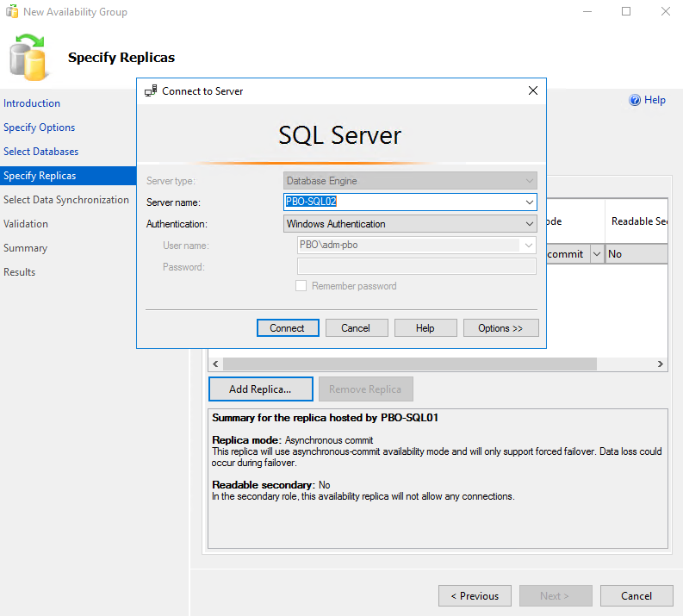Click the Specify Replicas database icon
This screenshot has width=683, height=616.
pos(28,58)
